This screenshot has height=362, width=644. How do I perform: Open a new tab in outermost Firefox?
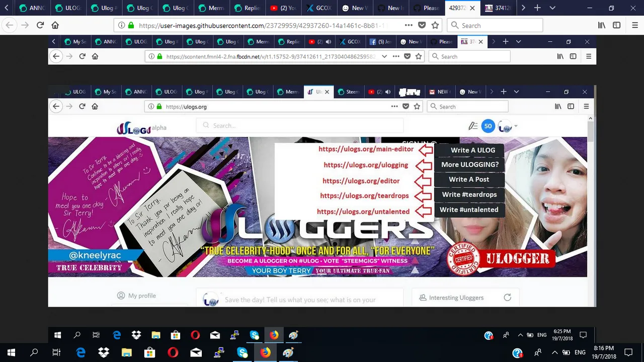(537, 8)
